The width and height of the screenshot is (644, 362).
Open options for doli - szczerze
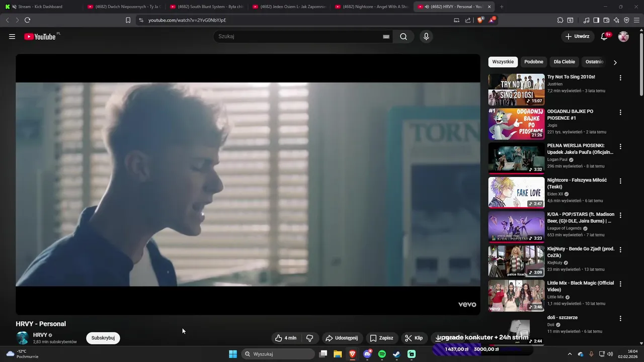pos(620,318)
